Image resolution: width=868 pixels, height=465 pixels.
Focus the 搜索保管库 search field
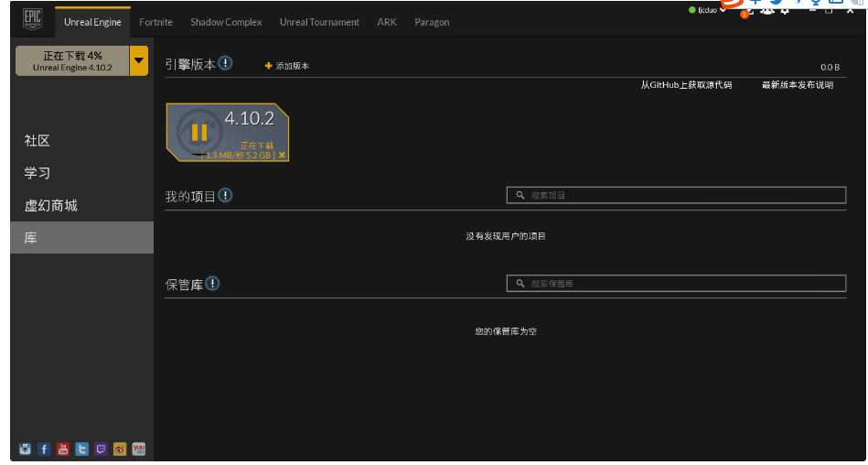tap(676, 283)
